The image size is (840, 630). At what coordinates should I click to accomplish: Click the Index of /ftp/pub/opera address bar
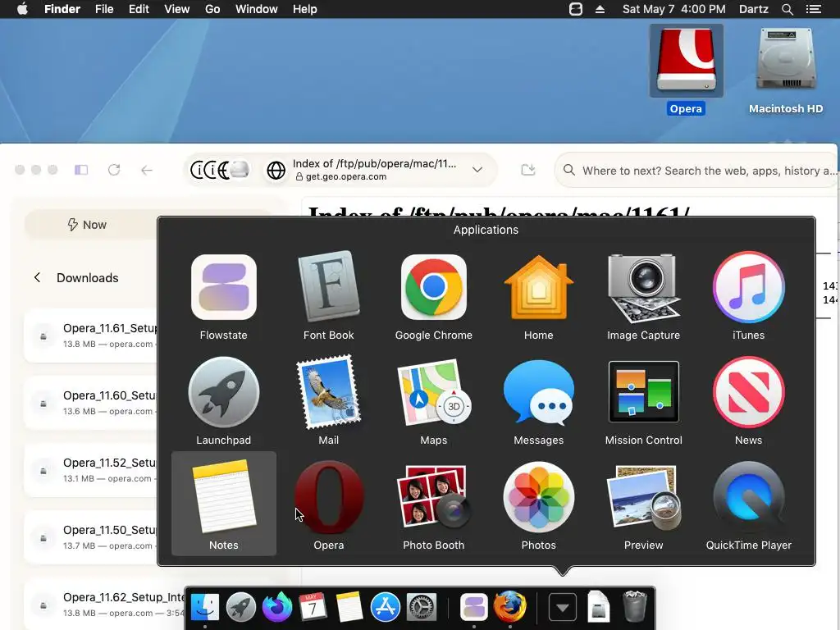374,170
